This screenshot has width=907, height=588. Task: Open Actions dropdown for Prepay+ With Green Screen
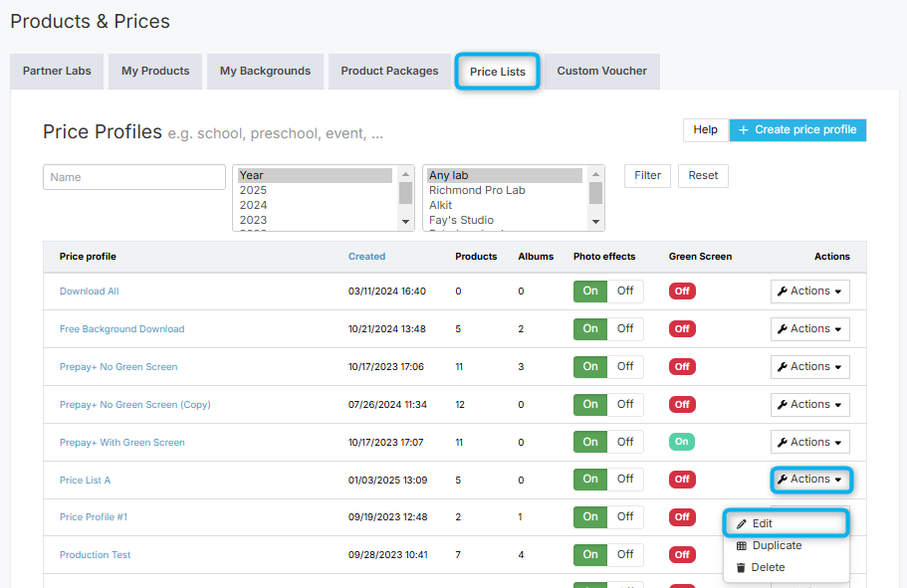[809, 442]
